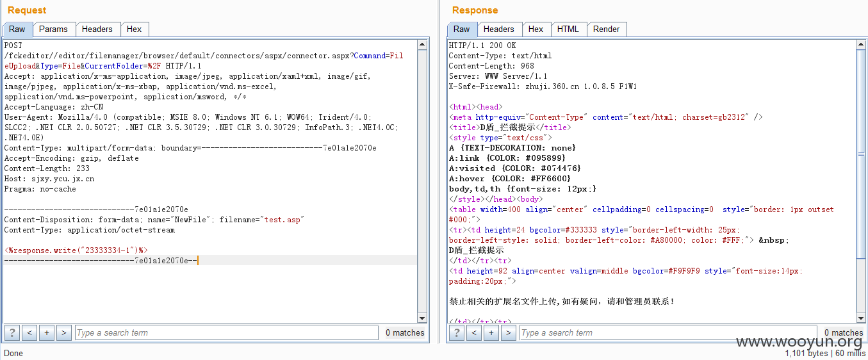Click the Request search help button
The width and height of the screenshot is (868, 360).
(x=12, y=332)
